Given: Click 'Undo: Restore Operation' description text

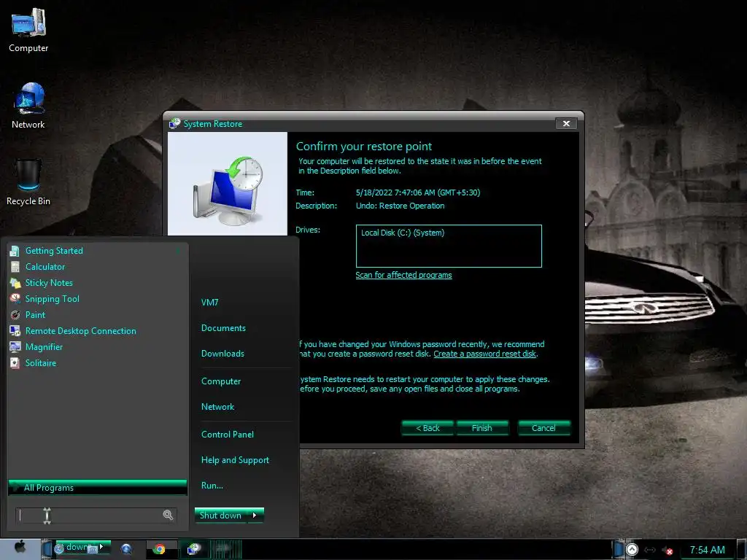Looking at the screenshot, I should point(400,206).
